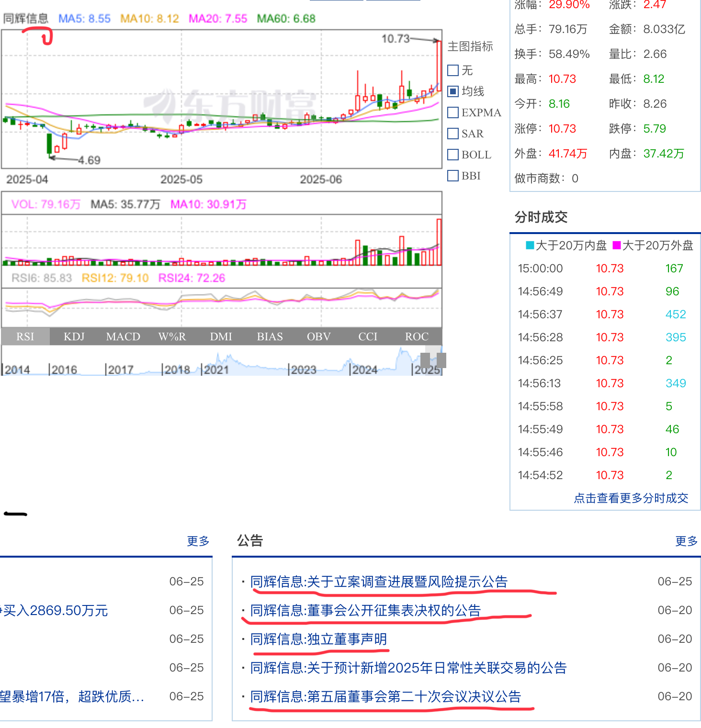Switch to the BIAS indicator tab
This screenshot has width=701, height=728.
[x=270, y=336]
